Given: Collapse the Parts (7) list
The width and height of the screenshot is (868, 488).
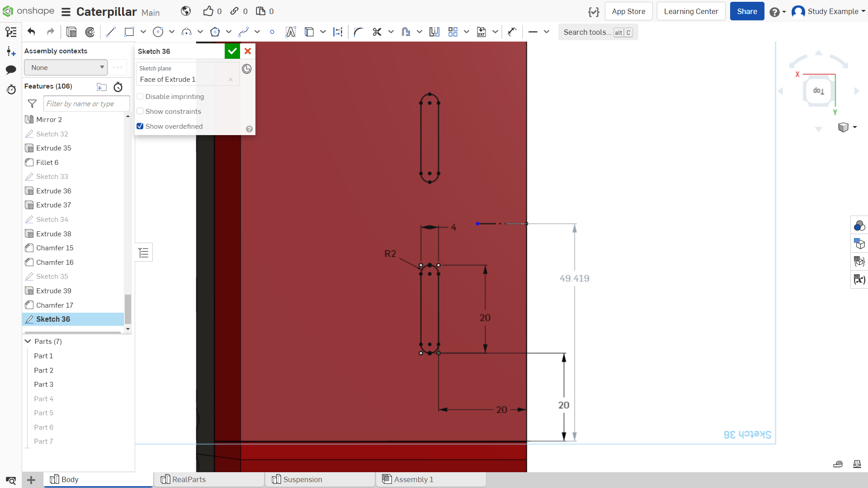Looking at the screenshot, I should tap(28, 342).
